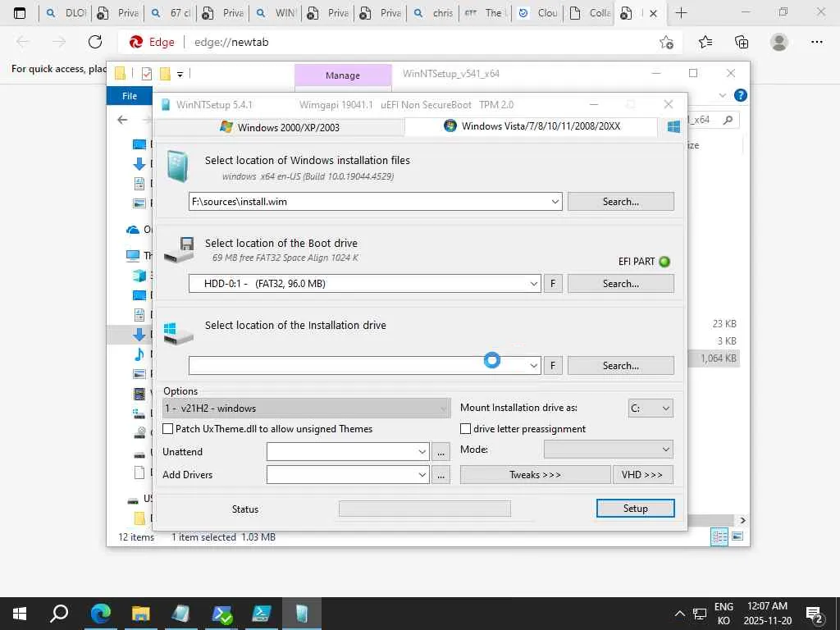Open the notification center icon

[815, 614]
